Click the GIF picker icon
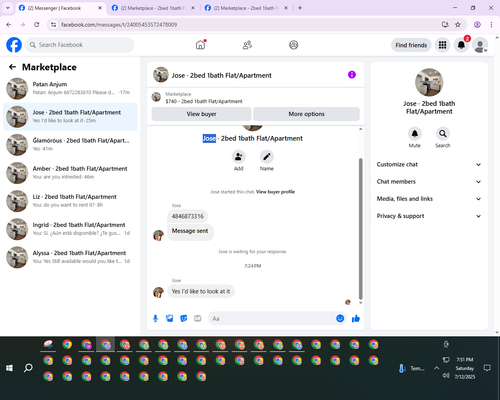500x400 pixels. click(x=198, y=319)
